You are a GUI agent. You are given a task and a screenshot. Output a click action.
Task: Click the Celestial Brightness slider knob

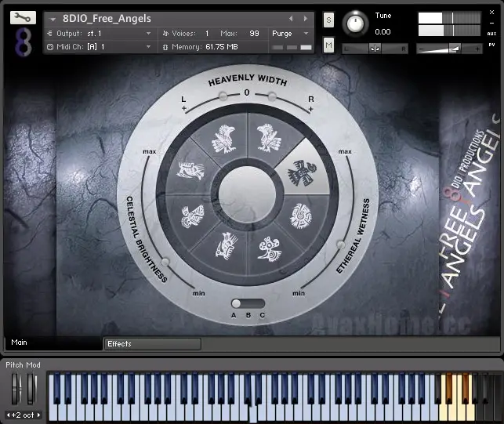pos(165,262)
